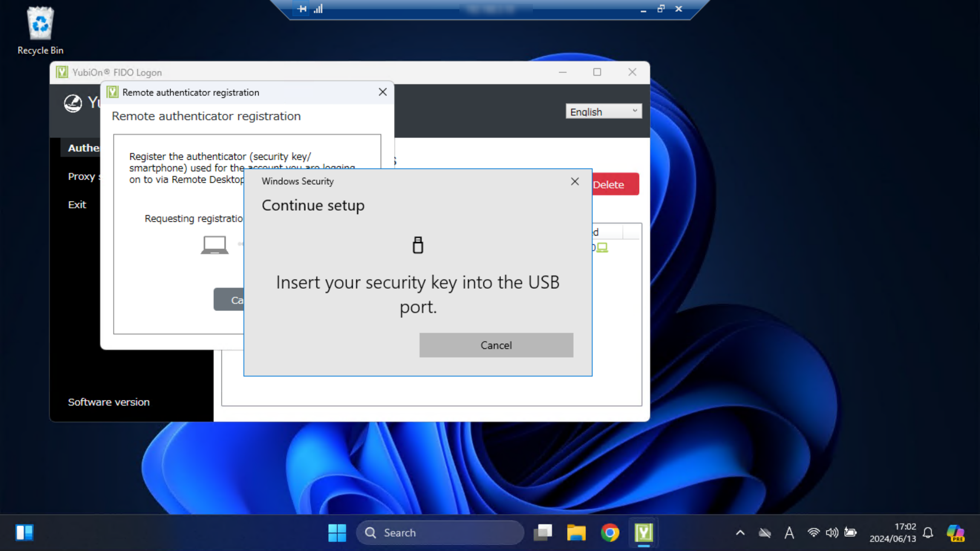The height and width of the screenshot is (551, 980).
Task: Close the remote desktop connection bar
Action: (678, 9)
